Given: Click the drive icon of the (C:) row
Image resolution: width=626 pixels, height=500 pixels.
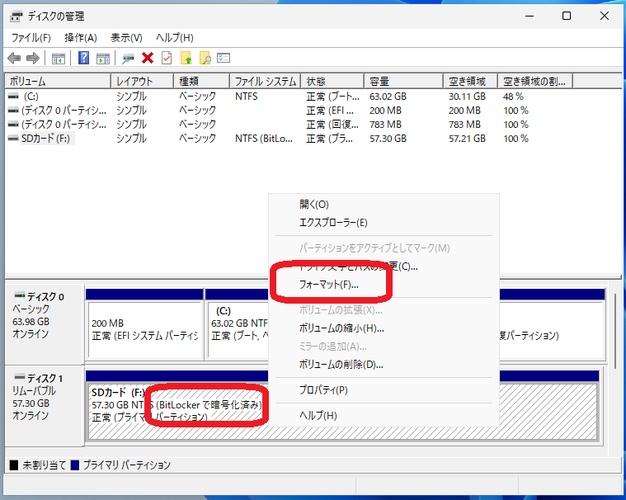Looking at the screenshot, I should point(14,96).
